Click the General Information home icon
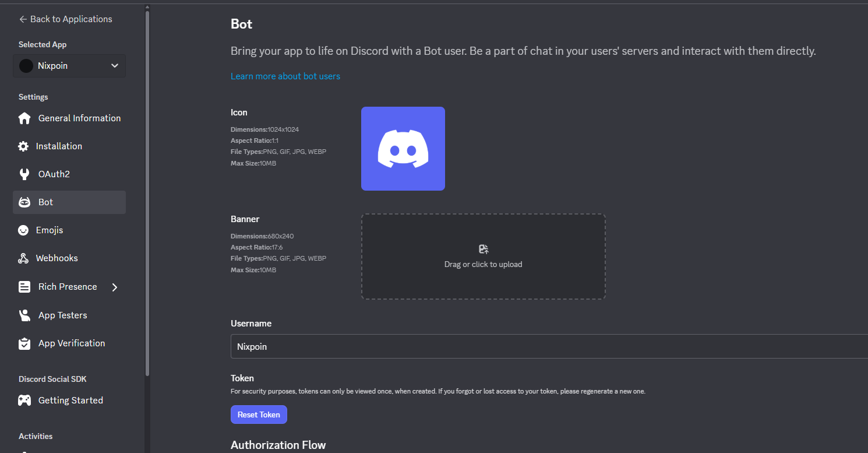 point(24,118)
